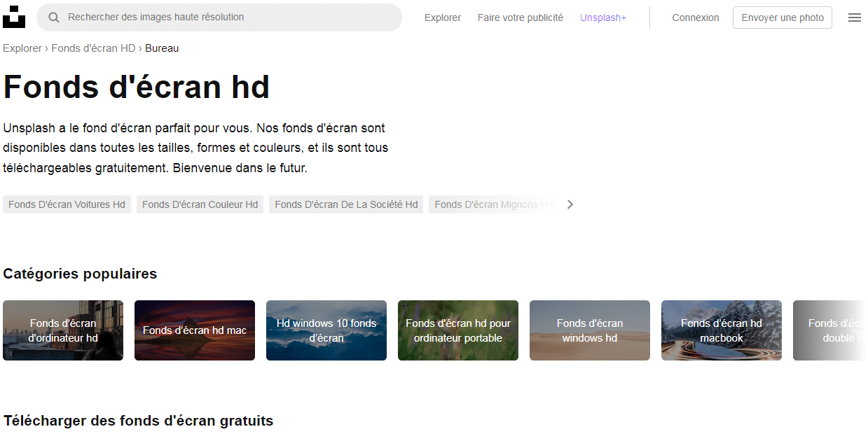This screenshot has height=434, width=868.
Task: Choose Fonds D'écran De La Société Hd tag
Action: point(345,204)
